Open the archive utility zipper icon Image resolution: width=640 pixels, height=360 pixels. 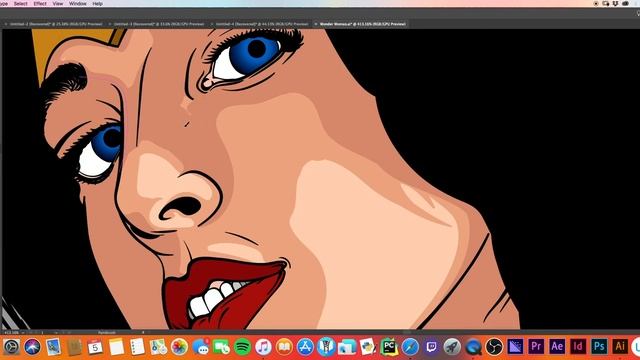(x=326, y=347)
